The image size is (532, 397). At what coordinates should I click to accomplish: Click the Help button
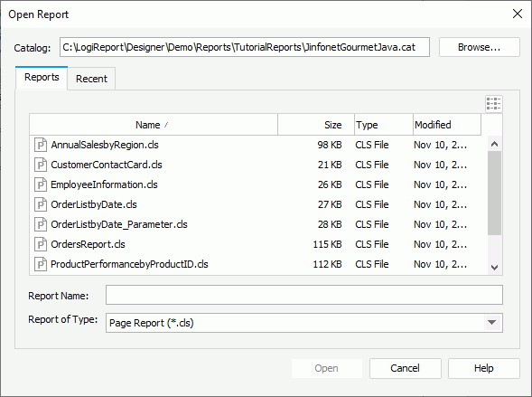pyautogui.click(x=484, y=368)
